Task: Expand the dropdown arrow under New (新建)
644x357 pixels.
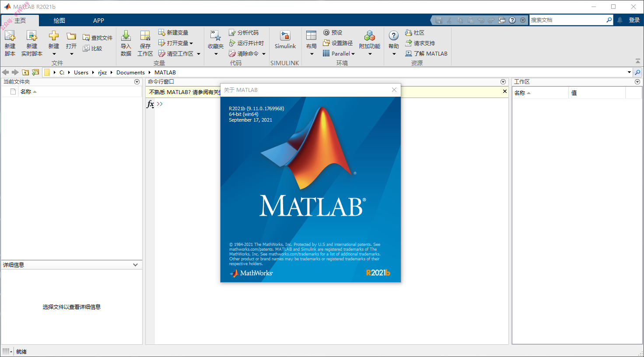Action: [x=54, y=54]
